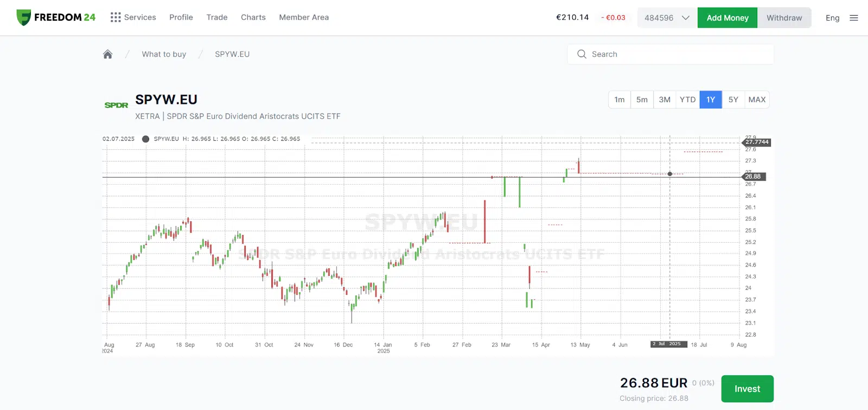This screenshot has width=868, height=410.
Task: Select the MAX chart range
Action: tap(757, 99)
